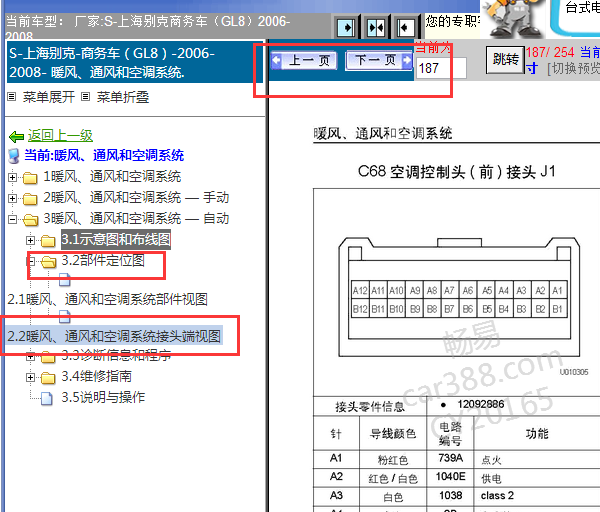Click folder icon beside 3.1示意图和布线图

pos(48,241)
